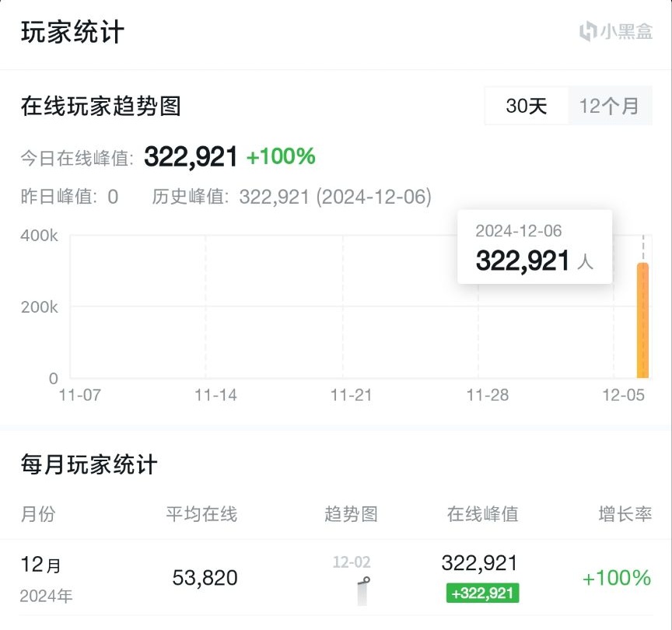Sort by 增长率 column header

tap(625, 514)
